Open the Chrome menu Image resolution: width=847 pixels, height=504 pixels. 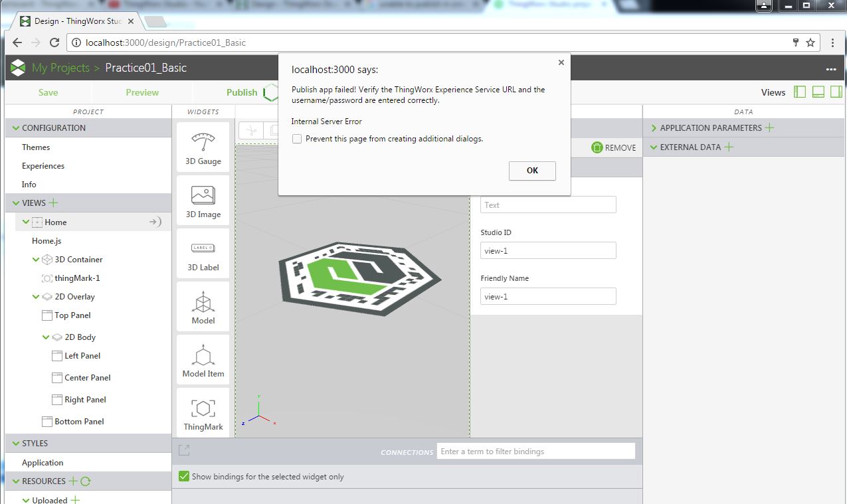834,42
